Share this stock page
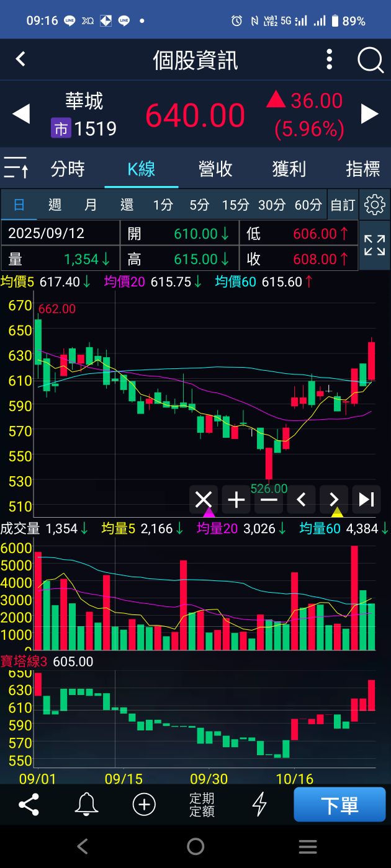 tap(29, 805)
